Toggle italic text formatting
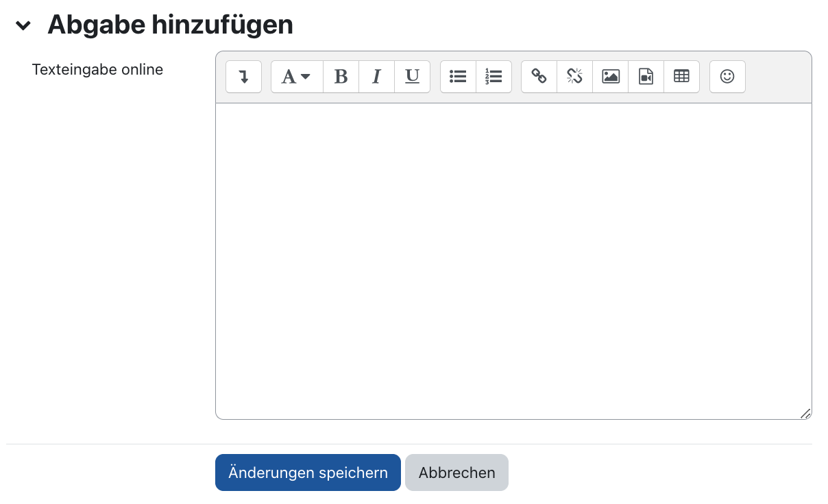 (376, 77)
